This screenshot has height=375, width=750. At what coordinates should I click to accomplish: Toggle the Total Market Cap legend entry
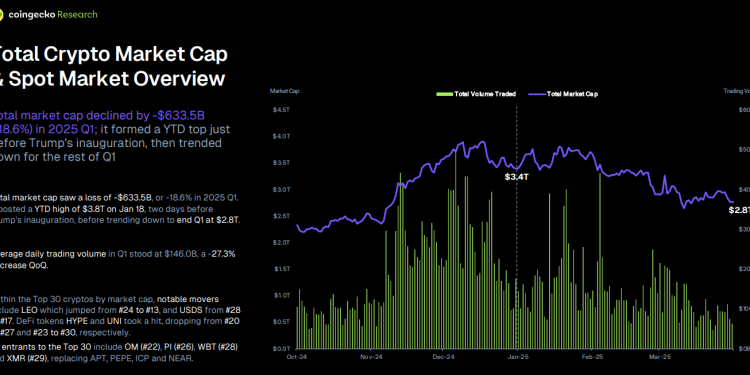coord(563,94)
